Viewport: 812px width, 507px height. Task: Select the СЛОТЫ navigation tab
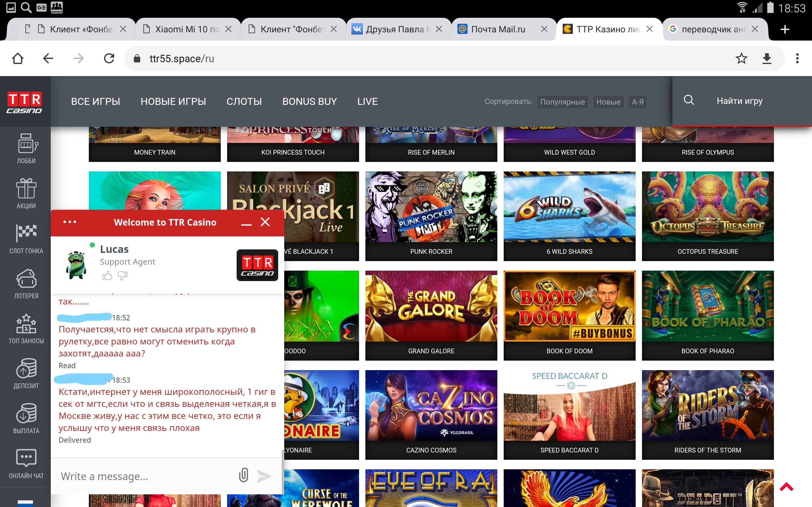pos(244,101)
